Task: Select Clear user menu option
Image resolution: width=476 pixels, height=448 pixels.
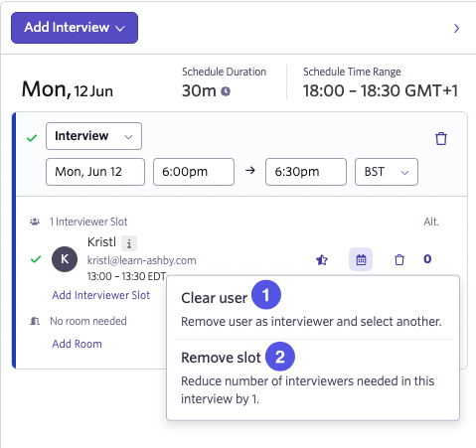Action: tap(313, 308)
